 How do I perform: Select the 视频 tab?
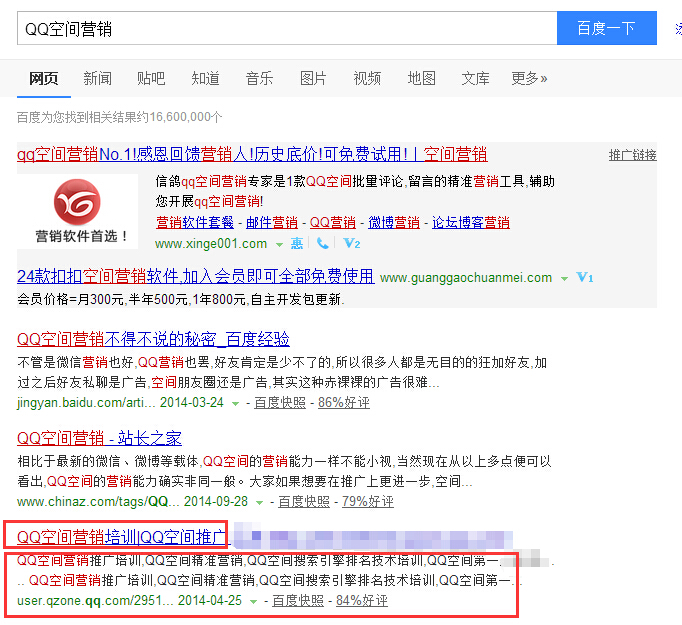[367, 79]
